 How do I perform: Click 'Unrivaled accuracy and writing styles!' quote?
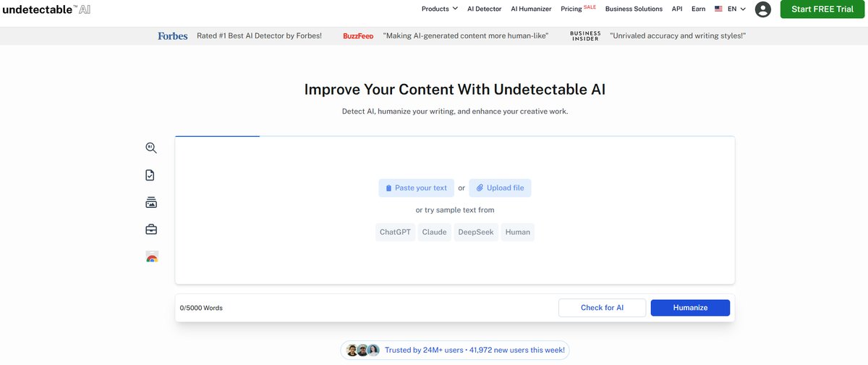[x=678, y=35]
